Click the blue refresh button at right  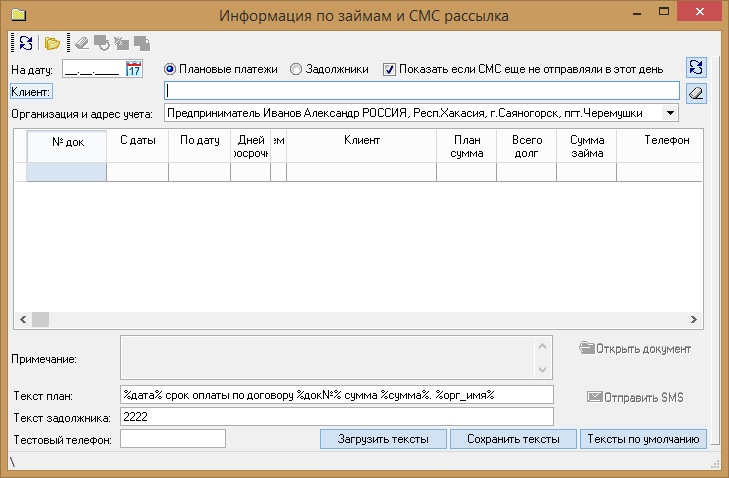click(696, 67)
